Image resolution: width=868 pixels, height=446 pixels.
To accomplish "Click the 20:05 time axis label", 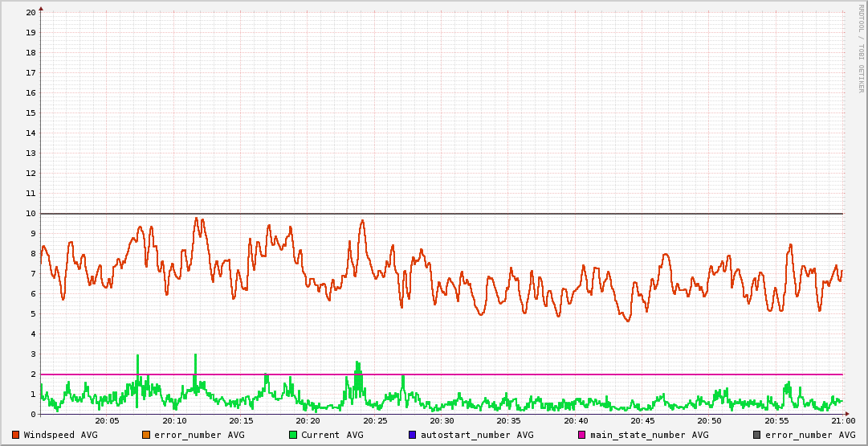I will (x=107, y=420).
